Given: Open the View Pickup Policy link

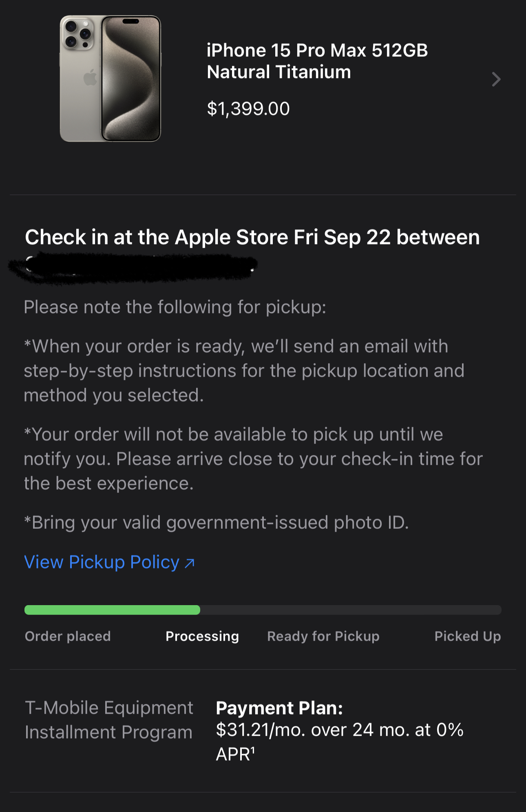Looking at the screenshot, I should pyautogui.click(x=102, y=562).
